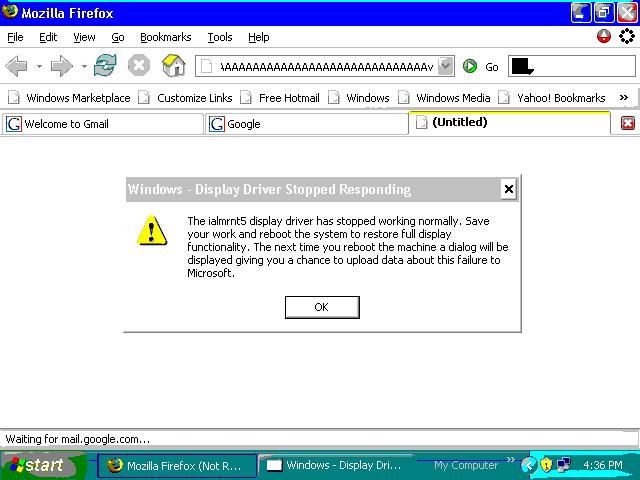This screenshot has height=480, width=640.
Task: Open the Free Hotmail bookmark
Action: click(x=288, y=98)
